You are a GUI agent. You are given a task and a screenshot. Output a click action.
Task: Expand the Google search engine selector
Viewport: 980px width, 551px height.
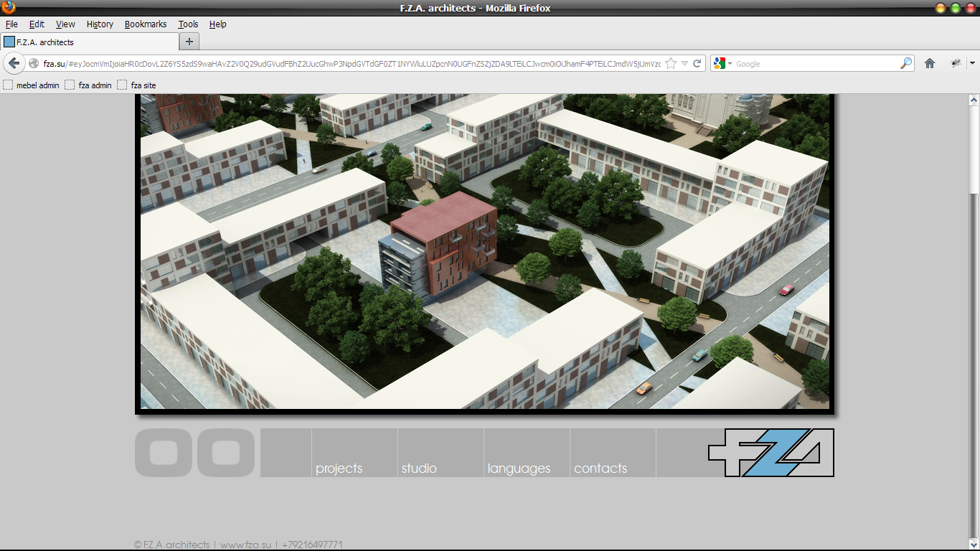723,63
